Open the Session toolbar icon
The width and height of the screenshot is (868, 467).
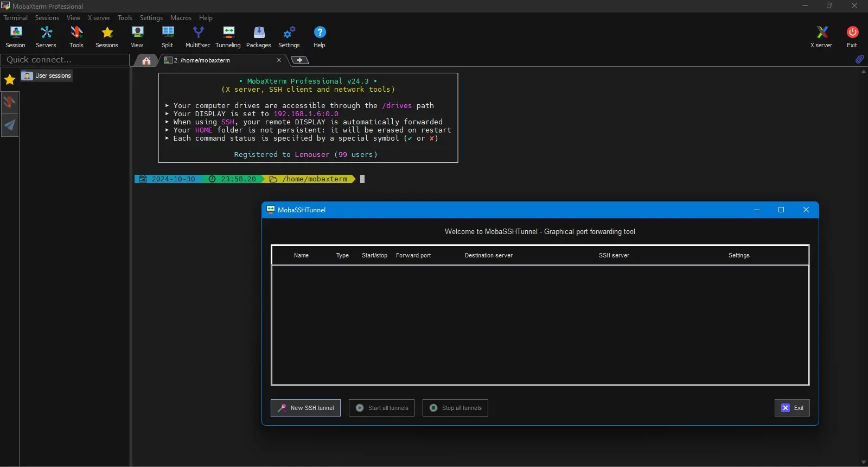coord(15,37)
